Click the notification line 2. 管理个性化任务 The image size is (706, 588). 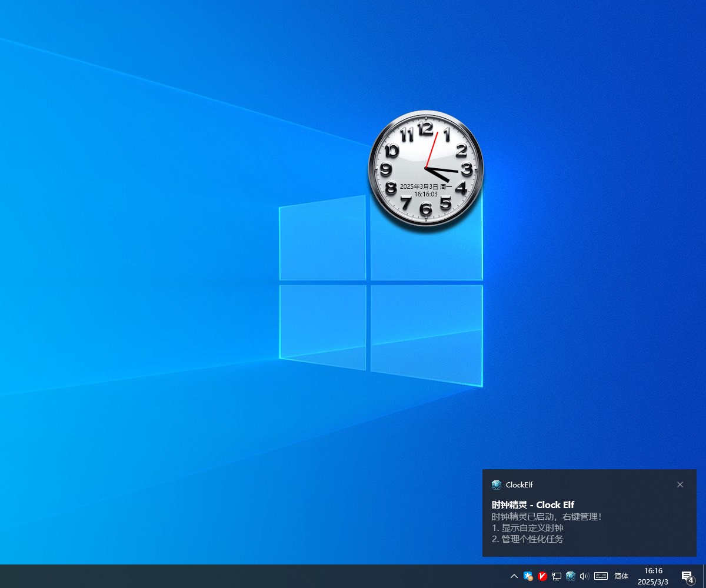click(528, 539)
